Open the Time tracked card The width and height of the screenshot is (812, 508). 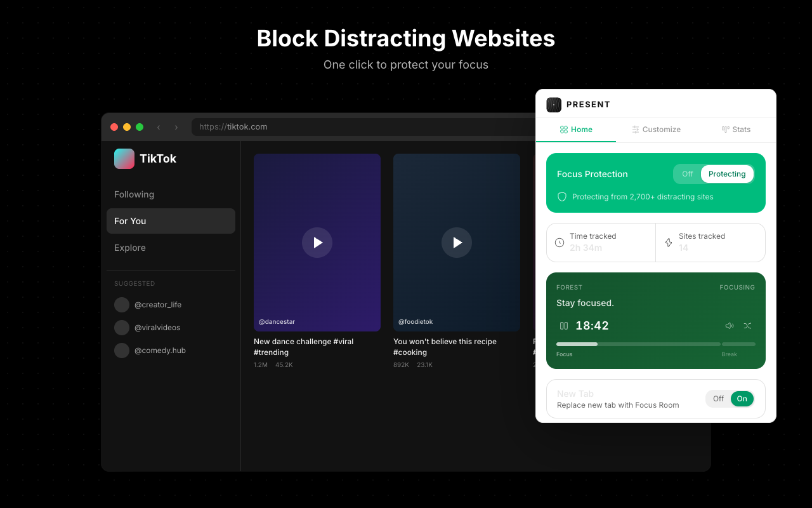coord(601,243)
